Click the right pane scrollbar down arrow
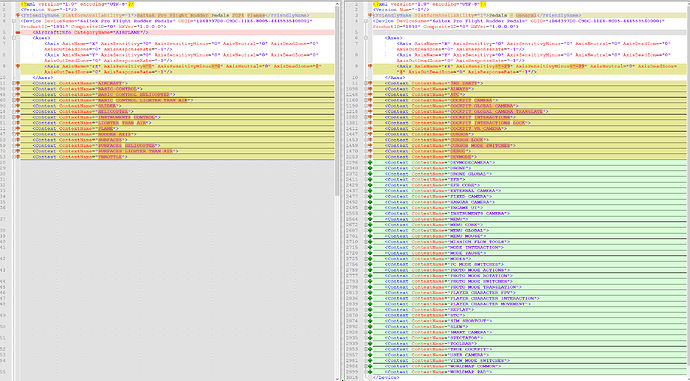The height and width of the screenshot is (381, 690). coord(688,378)
